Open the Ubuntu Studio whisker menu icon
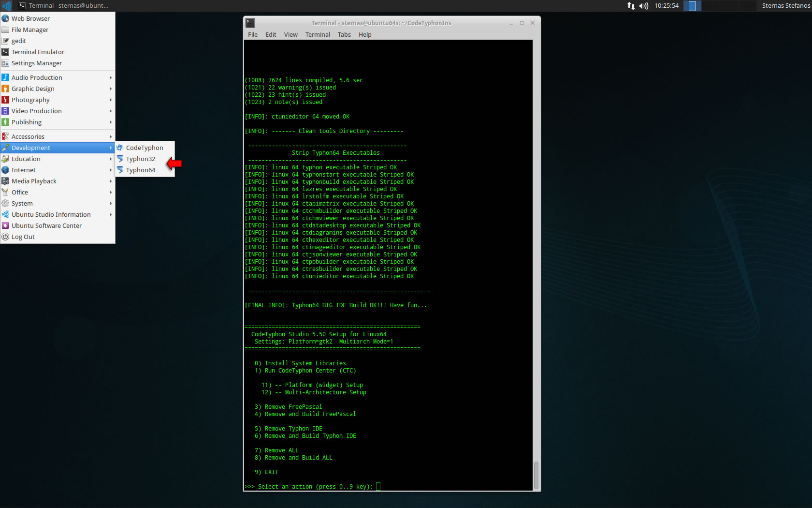The width and height of the screenshot is (812, 508). [7, 6]
